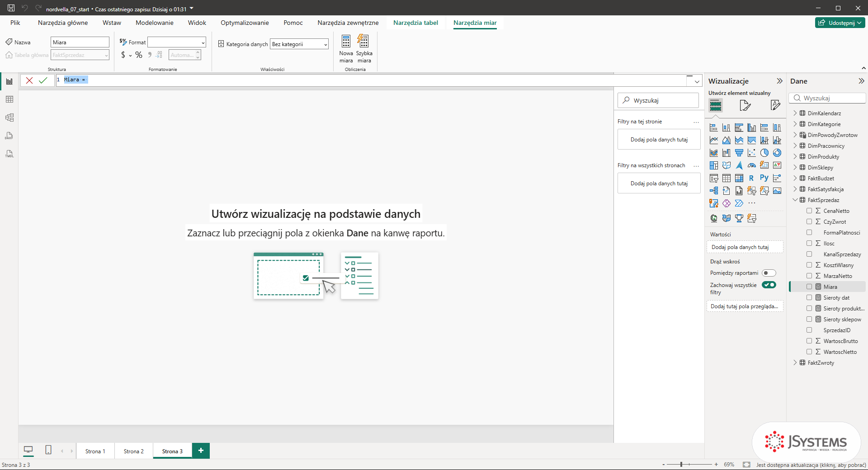The width and height of the screenshot is (868, 470).
Task: Open the Format visual pane icon
Action: pos(745,105)
